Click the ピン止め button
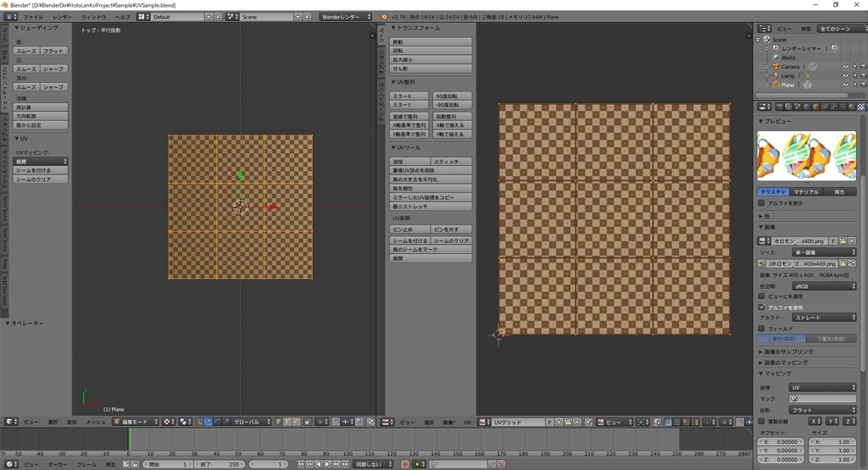Viewport: 868px width, 470px height. click(x=409, y=229)
